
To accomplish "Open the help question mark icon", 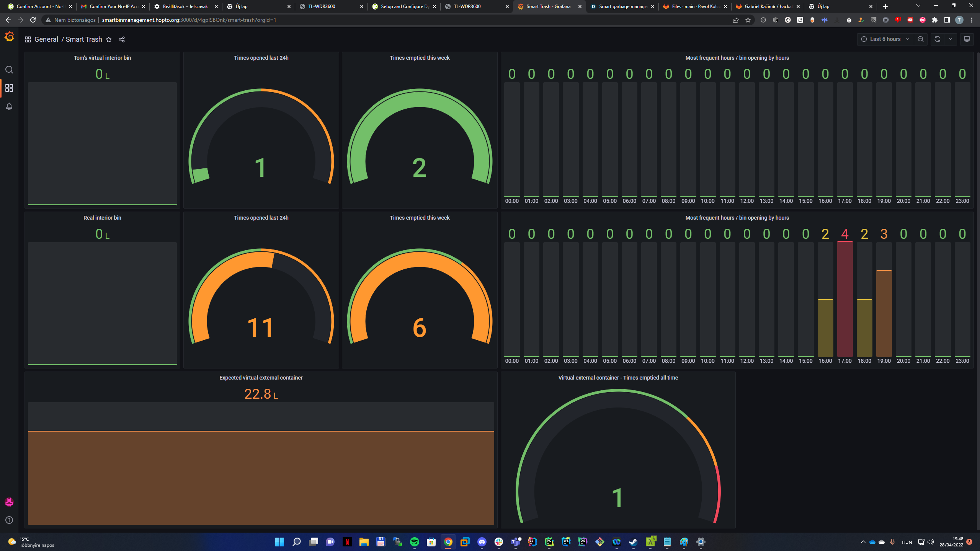I will (9, 520).
